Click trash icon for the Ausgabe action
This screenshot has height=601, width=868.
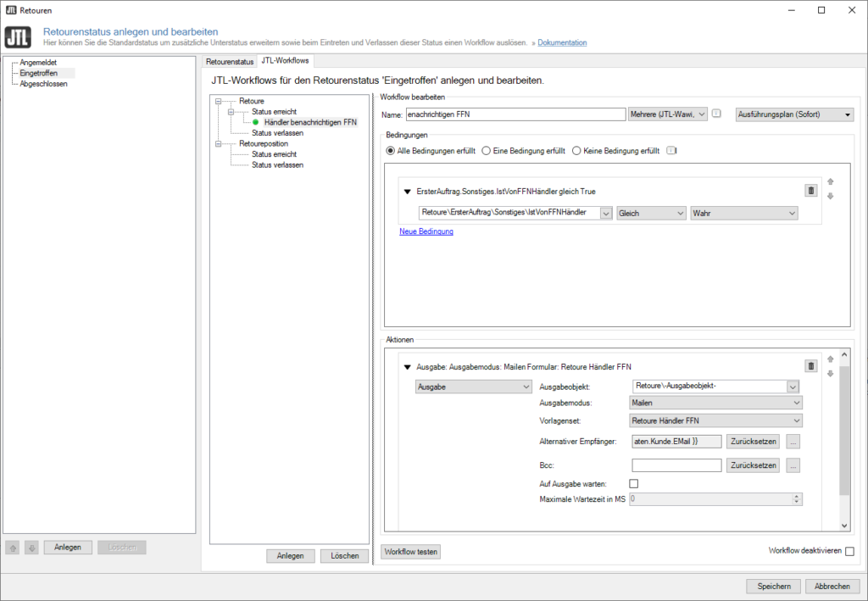[x=810, y=366]
